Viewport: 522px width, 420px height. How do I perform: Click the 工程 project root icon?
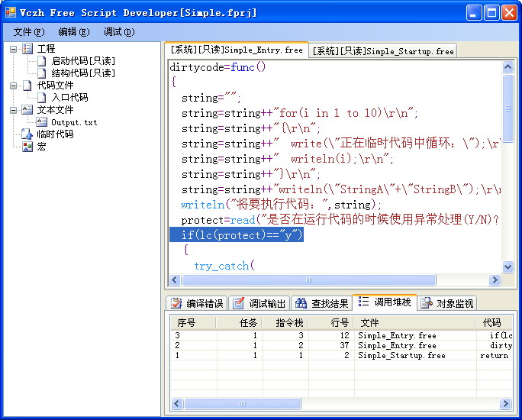pos(28,49)
